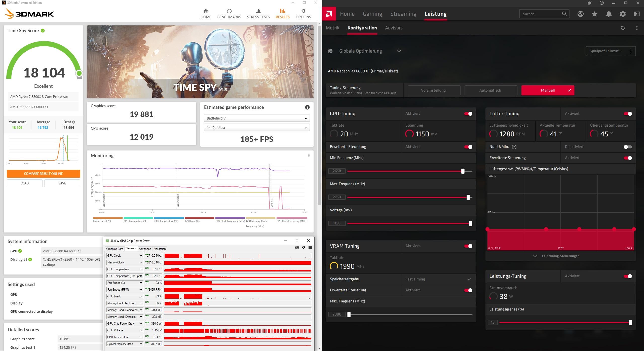Viewport: 644px width, 351px height.
Task: Open the 1440p Ultra resolution dropdown
Action: pyautogui.click(x=257, y=128)
